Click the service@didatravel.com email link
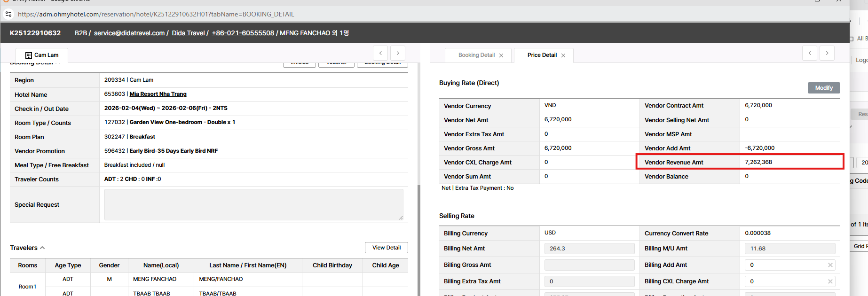Image resolution: width=868 pixels, height=296 pixels. click(129, 33)
